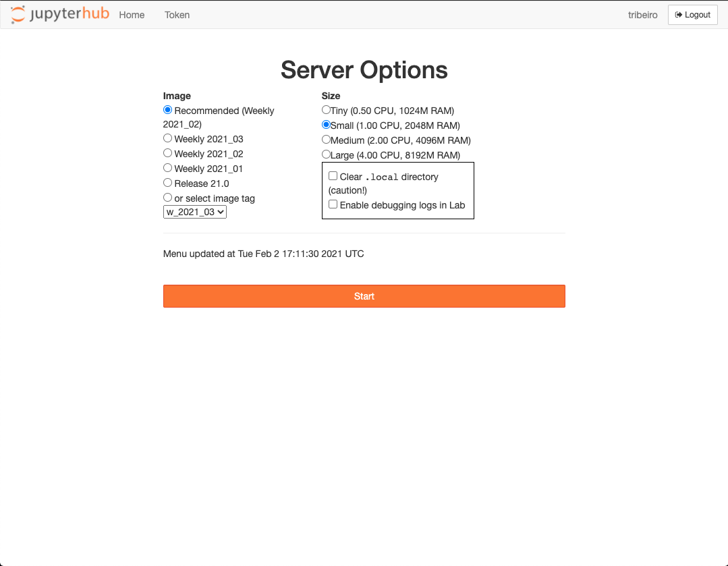The image size is (728, 566).
Task: Enable debugging logs in Lab
Action: pos(333,204)
